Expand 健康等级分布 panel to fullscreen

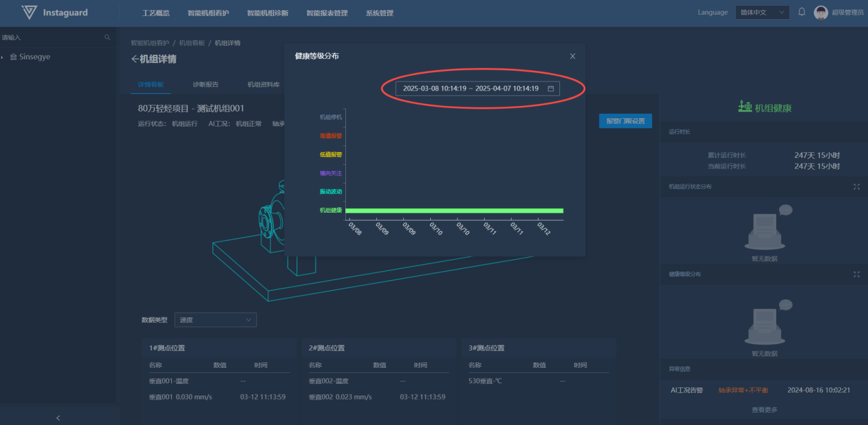click(x=856, y=274)
